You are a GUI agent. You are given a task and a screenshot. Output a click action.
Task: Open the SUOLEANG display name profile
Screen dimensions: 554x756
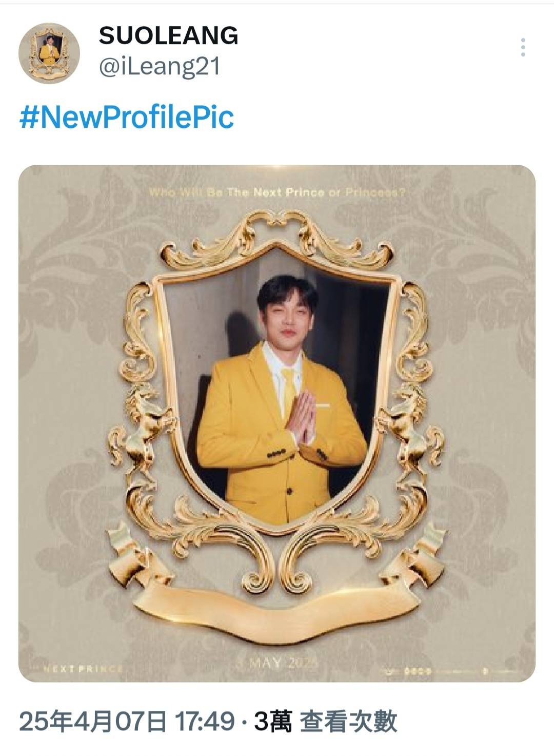[x=168, y=35]
